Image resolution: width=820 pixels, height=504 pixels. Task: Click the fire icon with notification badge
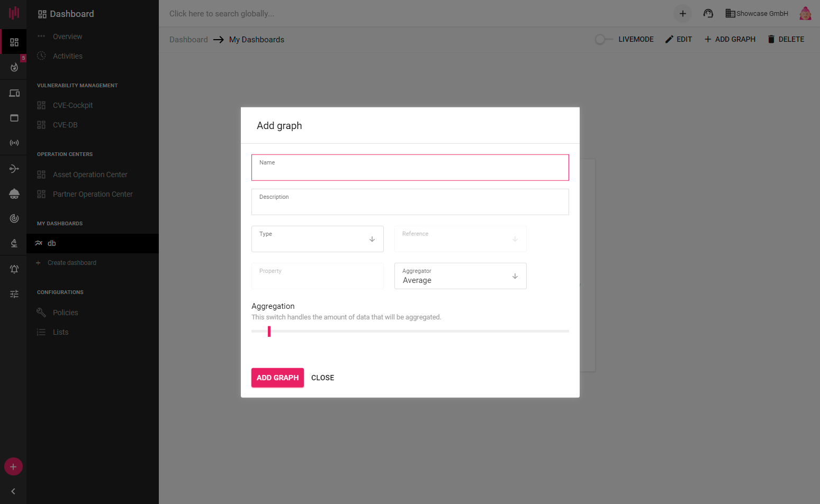pos(14,67)
